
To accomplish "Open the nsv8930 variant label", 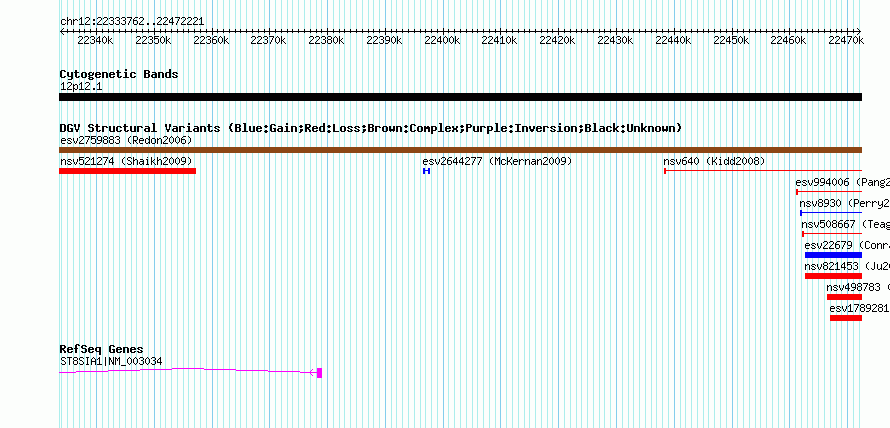I will 845,203.
